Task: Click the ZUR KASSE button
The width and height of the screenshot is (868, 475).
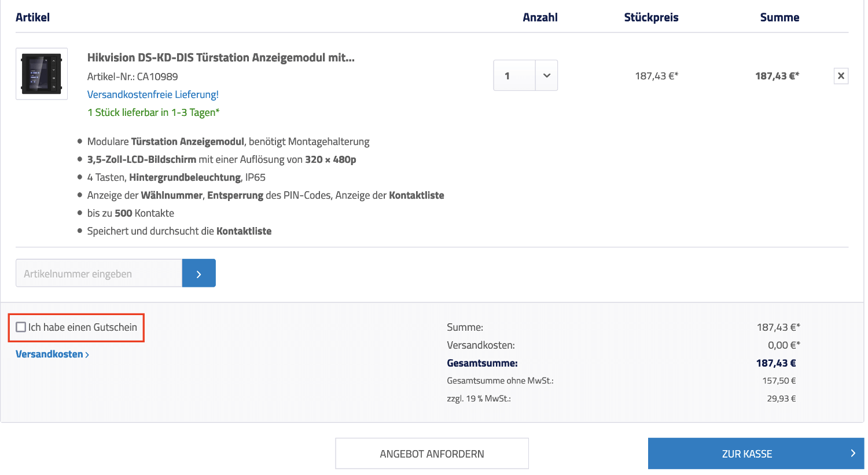Action: click(756, 454)
